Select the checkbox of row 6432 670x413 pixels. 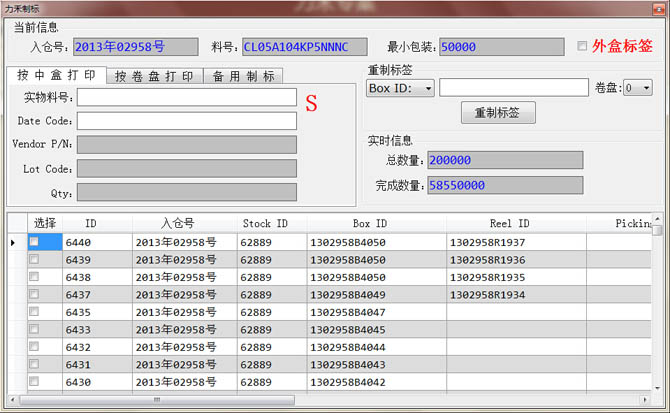point(34,346)
